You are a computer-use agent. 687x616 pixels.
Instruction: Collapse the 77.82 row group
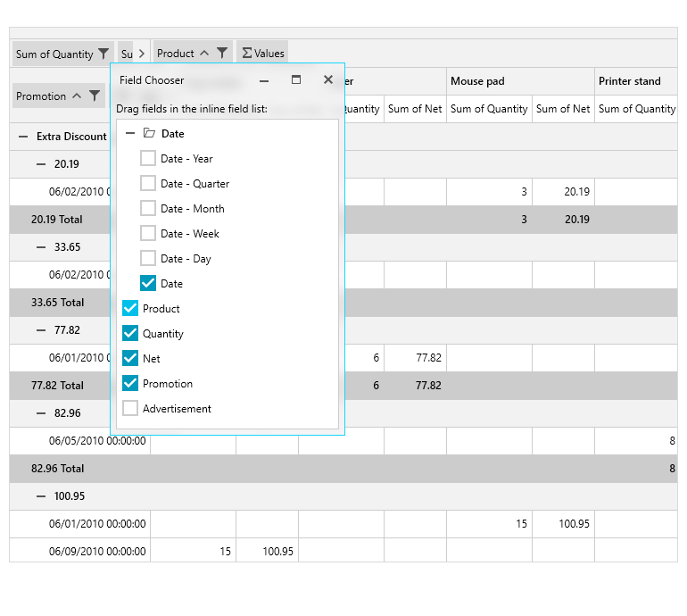41,330
